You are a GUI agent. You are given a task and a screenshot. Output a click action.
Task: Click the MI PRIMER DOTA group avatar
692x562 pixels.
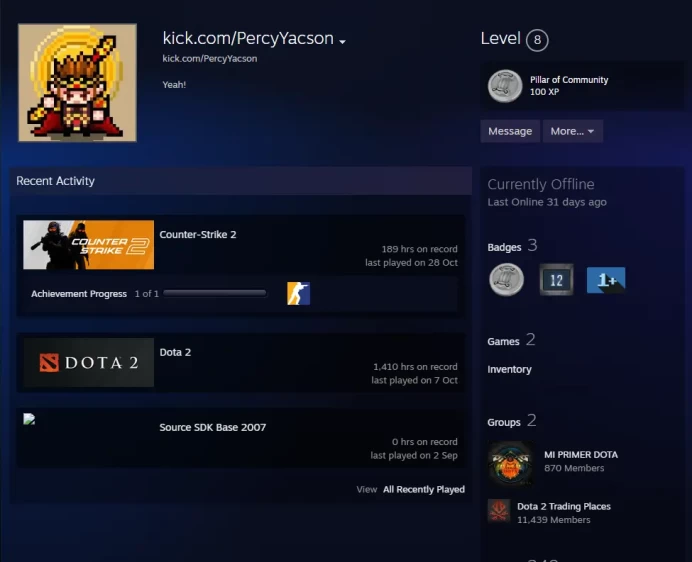[511, 464]
